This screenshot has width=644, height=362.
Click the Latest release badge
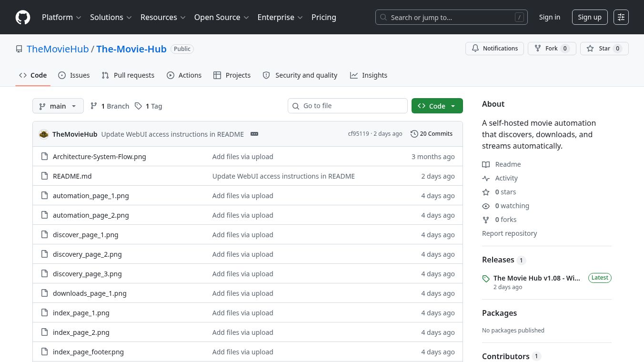coord(600,278)
